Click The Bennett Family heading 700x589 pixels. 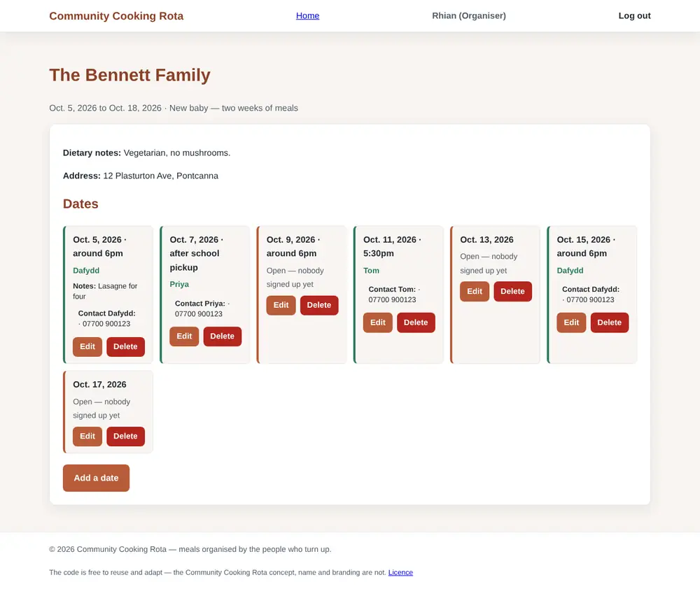129,75
